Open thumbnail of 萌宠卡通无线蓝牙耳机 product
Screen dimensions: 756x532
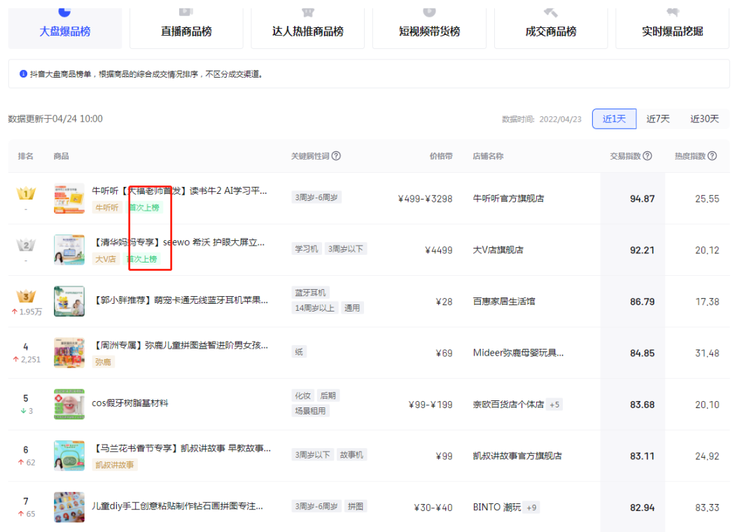[69, 301]
